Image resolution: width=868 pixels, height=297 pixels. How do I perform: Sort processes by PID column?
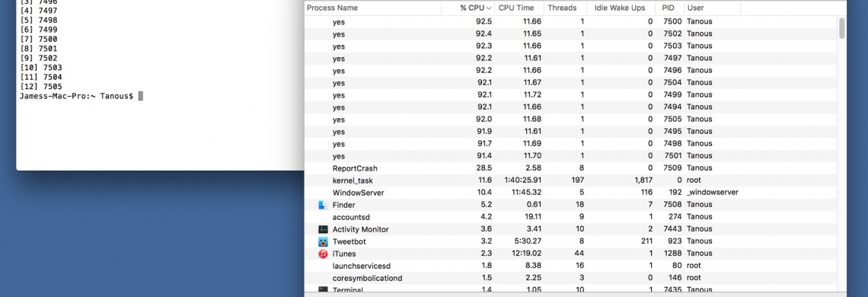pyautogui.click(x=669, y=8)
